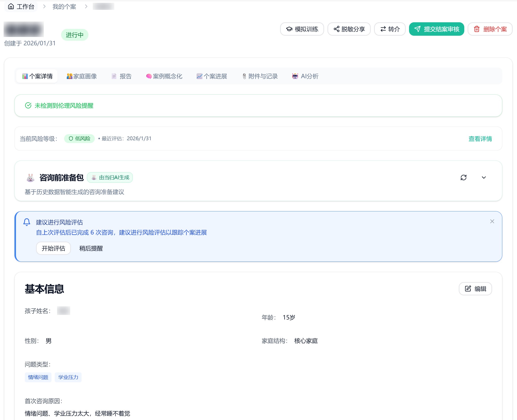517x420 pixels.
Task: Click the 开始评估 button
Action: pyautogui.click(x=53, y=248)
